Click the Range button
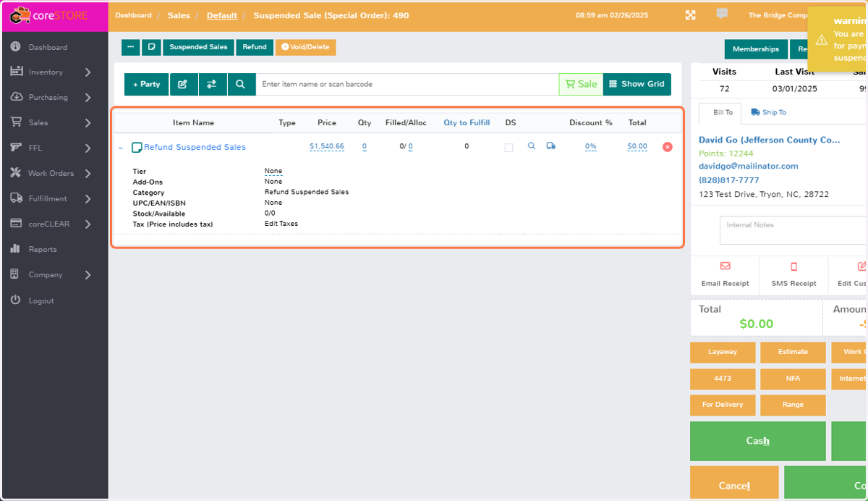The height and width of the screenshot is (501, 868). (793, 405)
